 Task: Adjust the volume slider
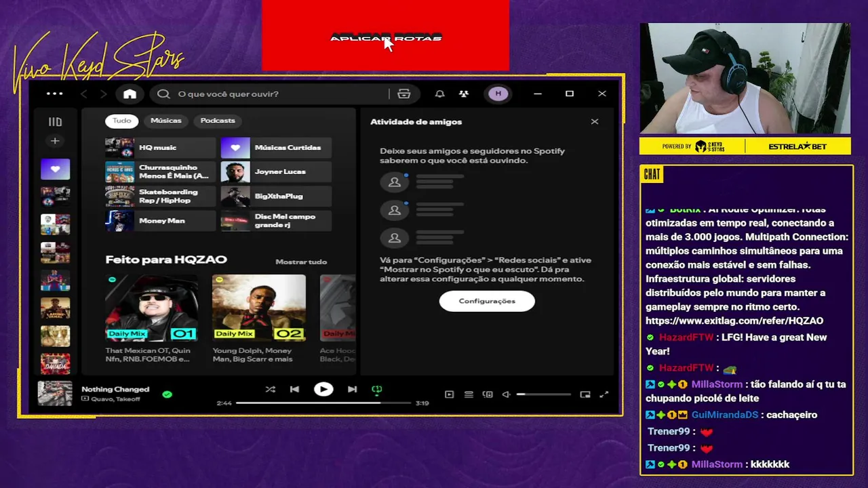(x=543, y=394)
